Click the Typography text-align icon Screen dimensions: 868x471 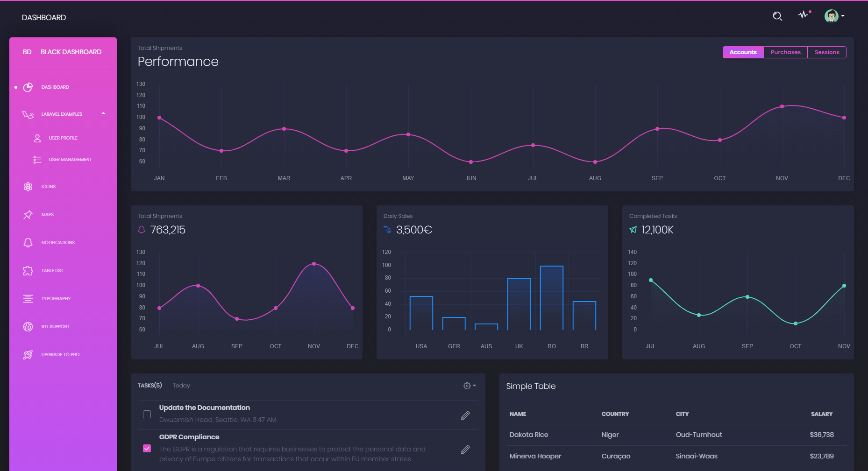(28, 299)
